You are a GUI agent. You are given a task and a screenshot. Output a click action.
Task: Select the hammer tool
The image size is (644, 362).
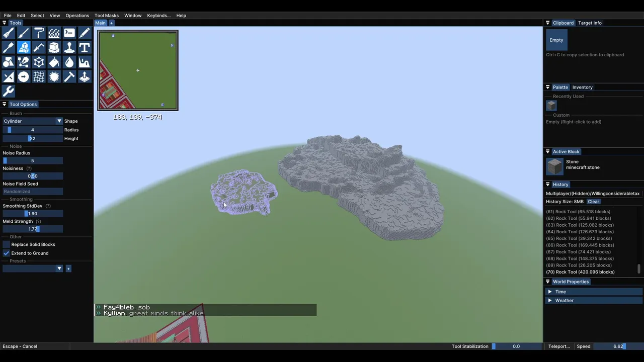[69, 77]
